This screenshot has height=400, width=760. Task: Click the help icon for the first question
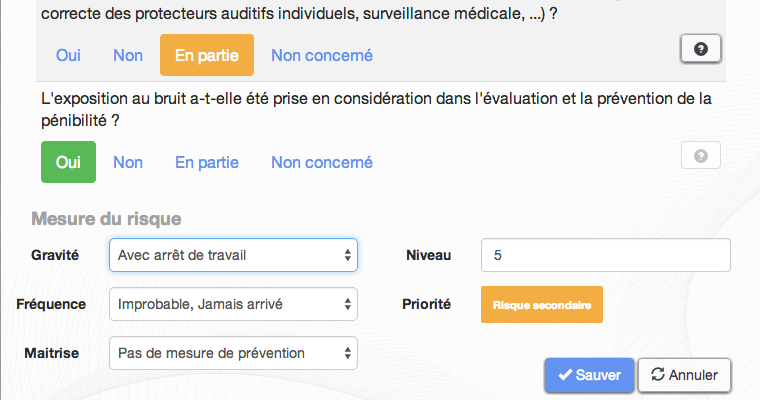click(x=700, y=49)
